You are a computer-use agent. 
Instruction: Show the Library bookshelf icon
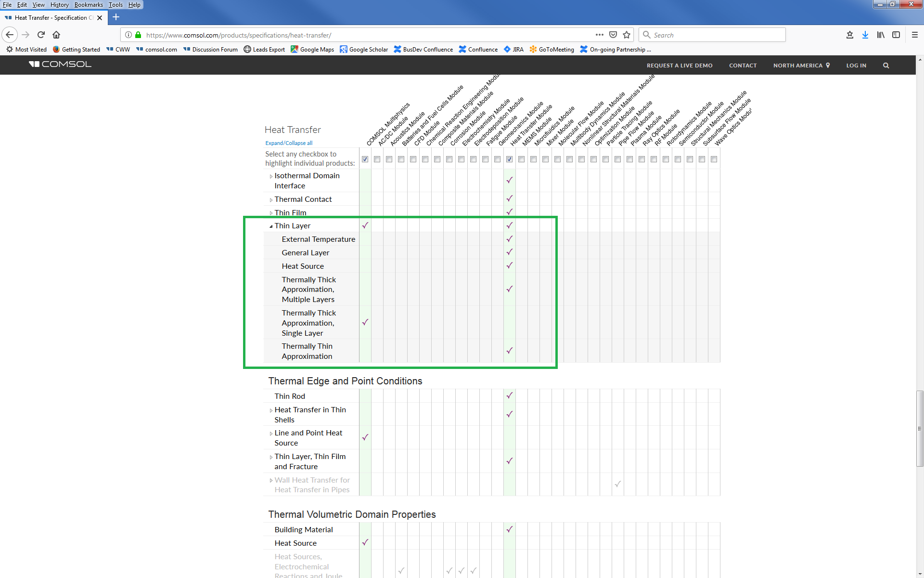point(880,35)
